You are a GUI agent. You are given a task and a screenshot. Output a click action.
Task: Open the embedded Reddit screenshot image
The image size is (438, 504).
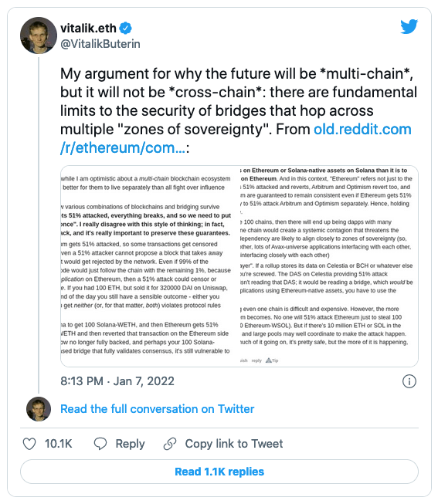[x=239, y=266]
